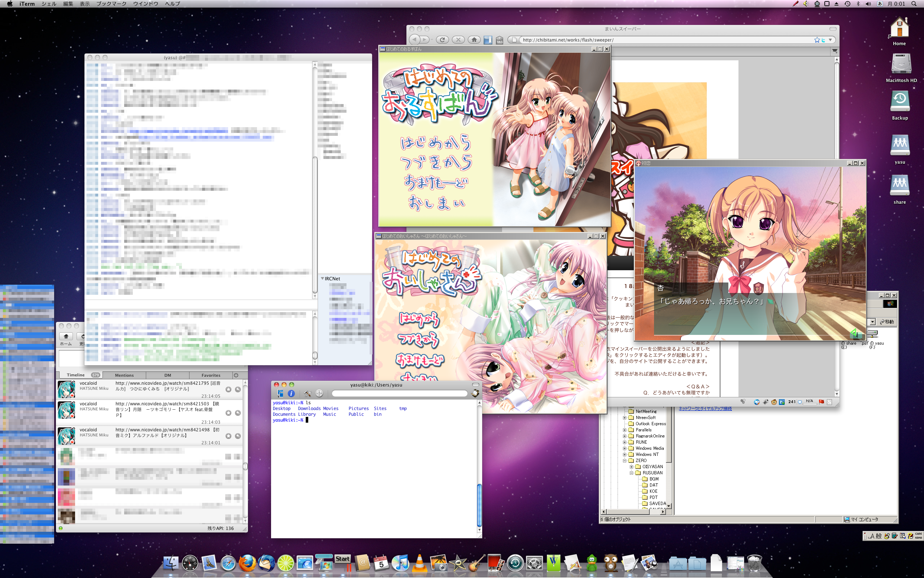Click the hatsune miku avatar on sm8421795 tweet
This screenshot has width=924, height=578.
coord(66,389)
